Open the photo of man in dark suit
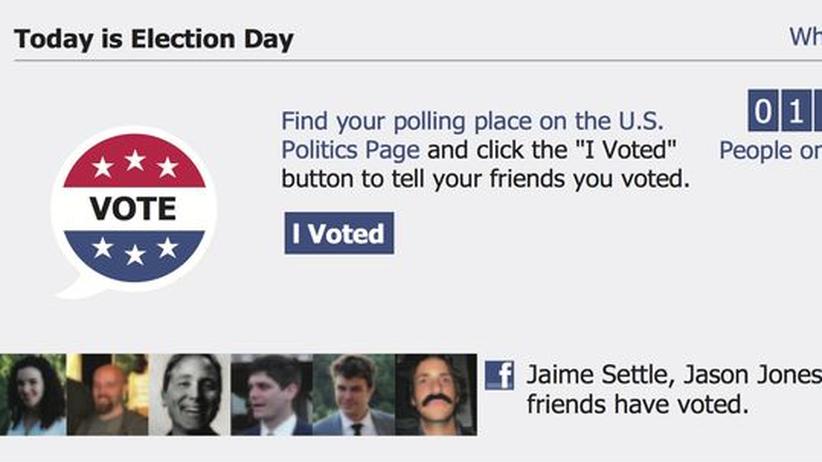 click(272, 394)
